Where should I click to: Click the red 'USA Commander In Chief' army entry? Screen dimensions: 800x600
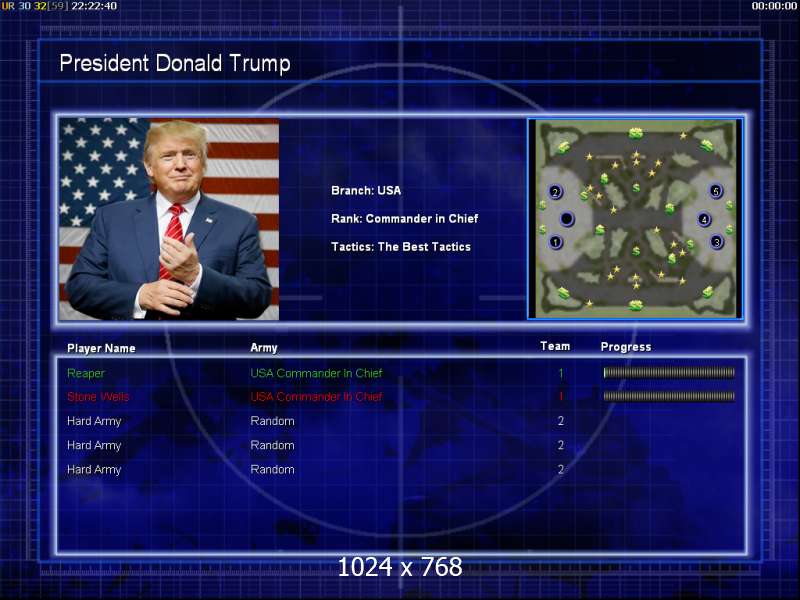coord(316,396)
